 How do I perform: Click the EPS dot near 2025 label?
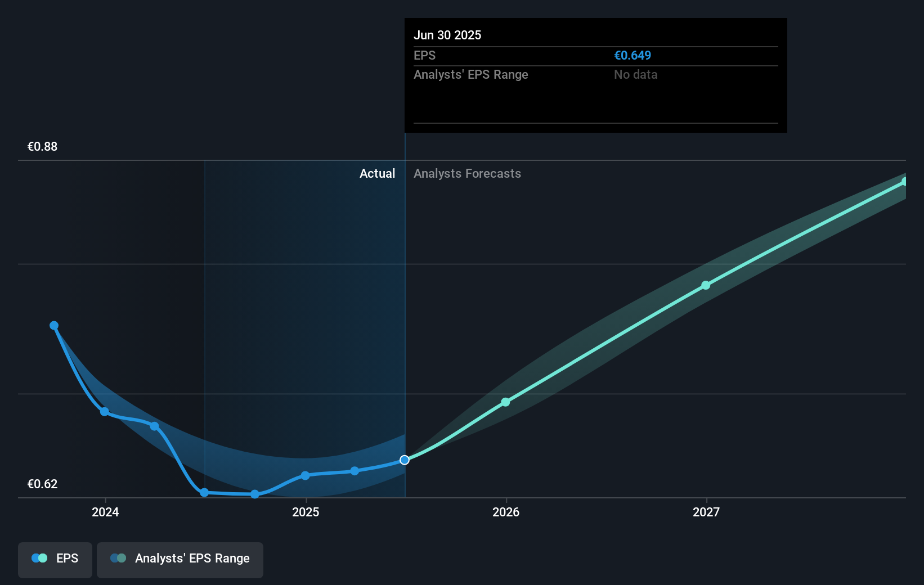click(x=304, y=476)
